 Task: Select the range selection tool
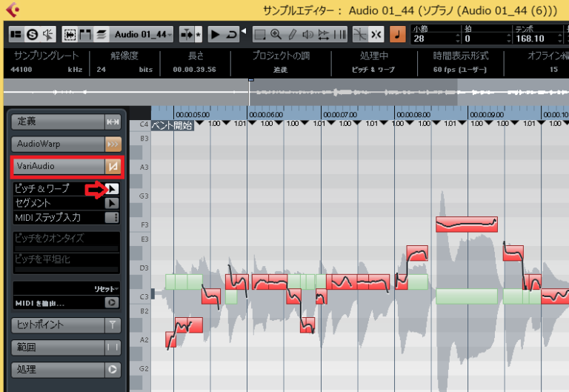[x=260, y=35]
